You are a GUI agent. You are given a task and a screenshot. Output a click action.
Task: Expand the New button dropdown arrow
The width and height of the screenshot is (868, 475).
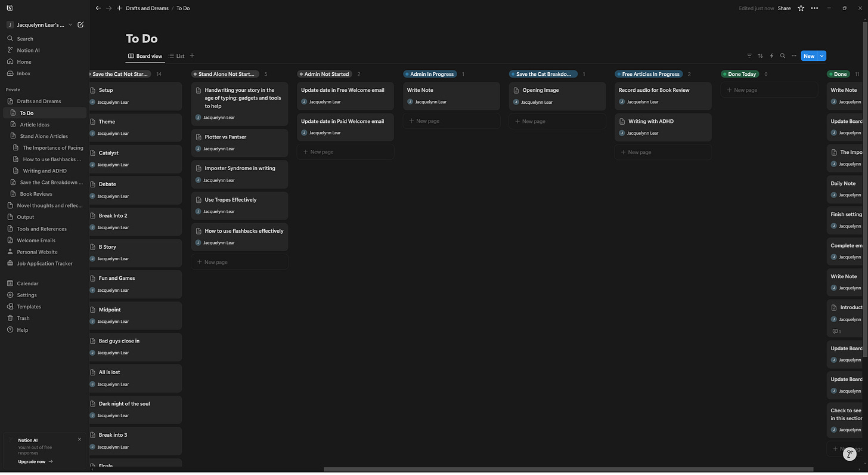click(x=822, y=56)
